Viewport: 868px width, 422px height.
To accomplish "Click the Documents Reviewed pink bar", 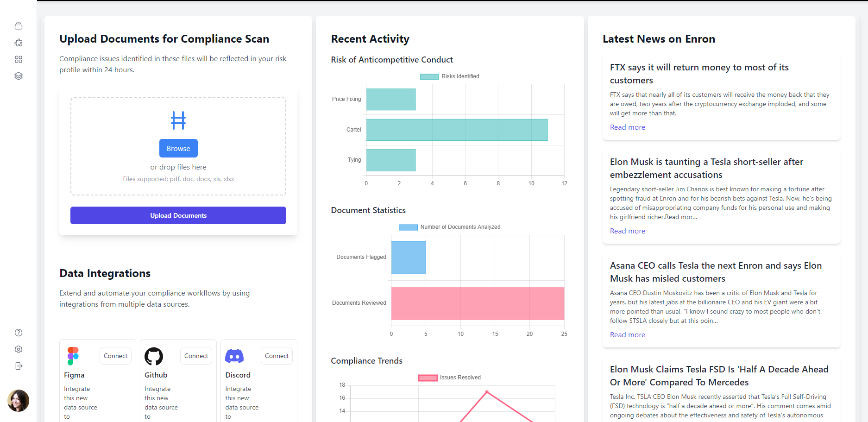I will 478,303.
